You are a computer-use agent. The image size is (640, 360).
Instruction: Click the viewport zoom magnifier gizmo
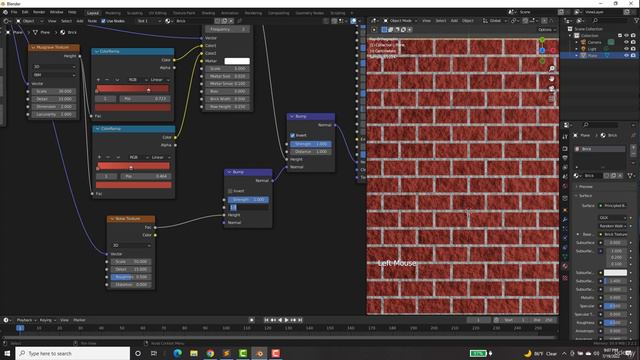pos(552,69)
